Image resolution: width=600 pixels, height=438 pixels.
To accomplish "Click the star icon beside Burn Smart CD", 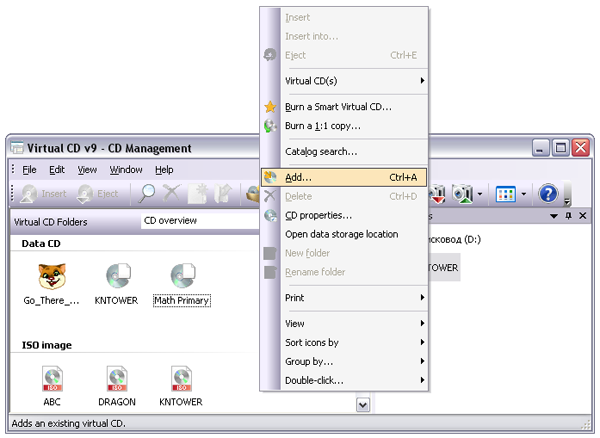I will [270, 107].
